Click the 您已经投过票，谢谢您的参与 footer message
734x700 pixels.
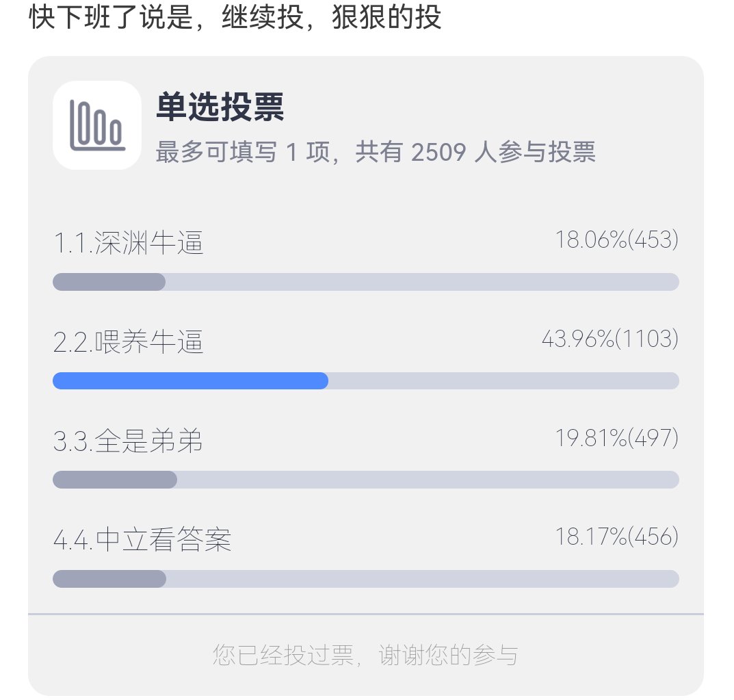click(365, 656)
